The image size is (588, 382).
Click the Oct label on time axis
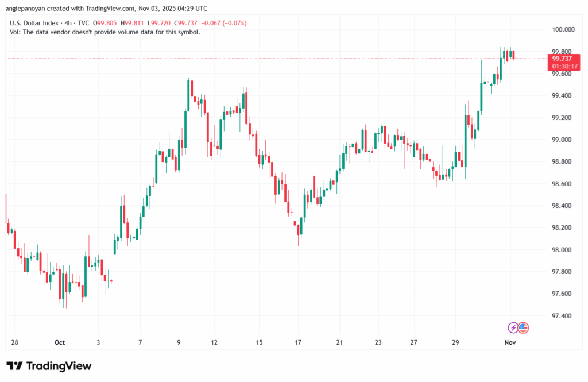click(x=60, y=342)
